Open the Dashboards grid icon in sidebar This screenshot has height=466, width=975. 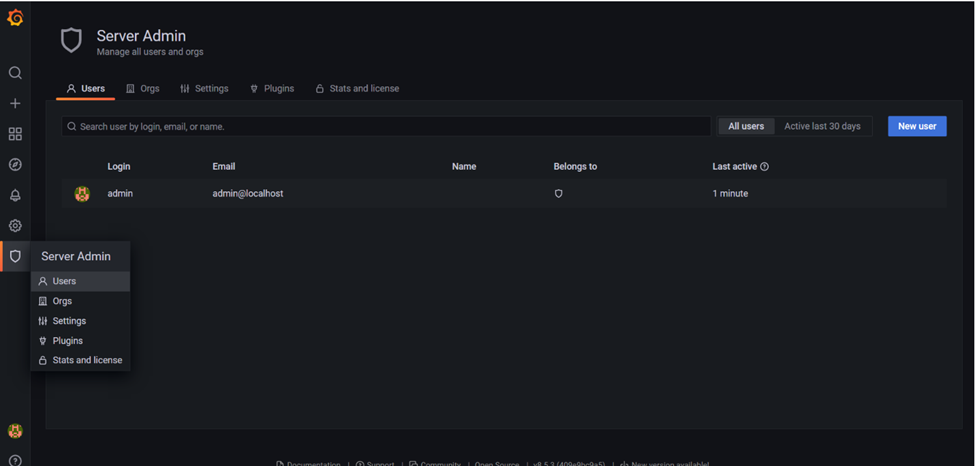(16, 134)
